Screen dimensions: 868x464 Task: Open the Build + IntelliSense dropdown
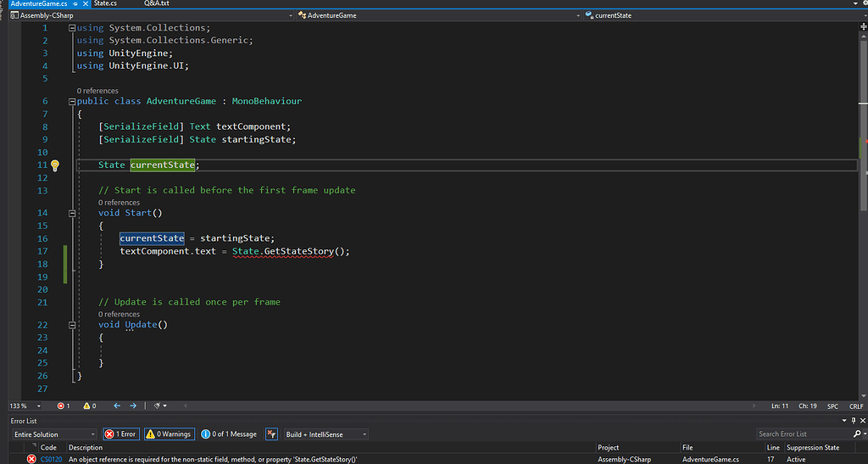point(326,434)
